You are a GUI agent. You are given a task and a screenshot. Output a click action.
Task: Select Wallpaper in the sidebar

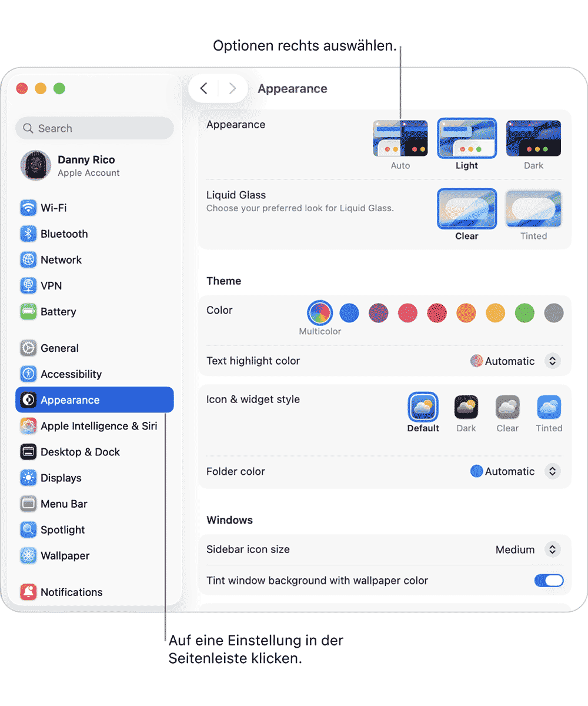tap(64, 555)
